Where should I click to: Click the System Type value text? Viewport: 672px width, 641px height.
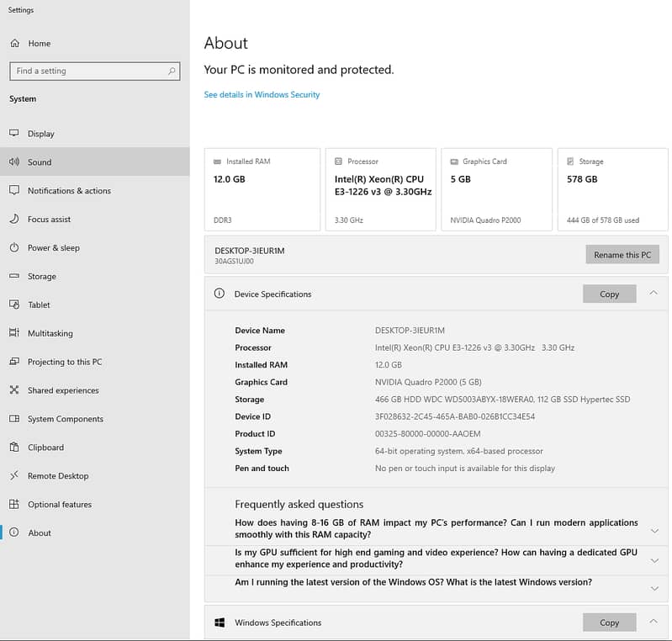tap(459, 451)
